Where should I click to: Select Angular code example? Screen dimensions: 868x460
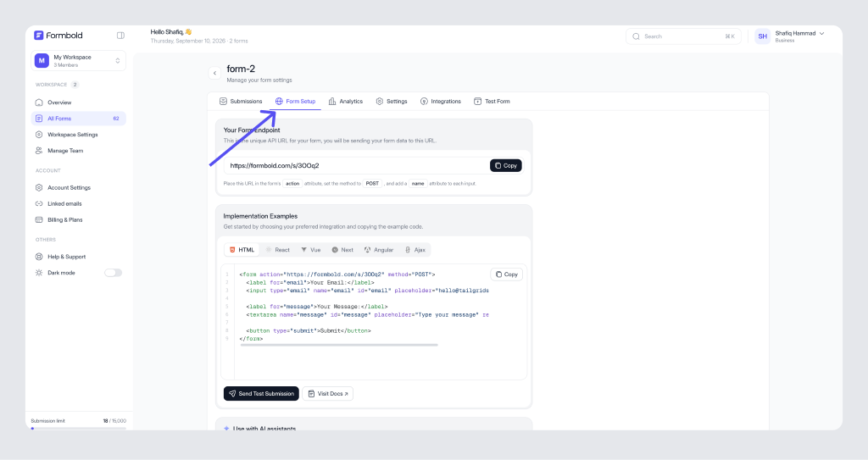(379, 250)
